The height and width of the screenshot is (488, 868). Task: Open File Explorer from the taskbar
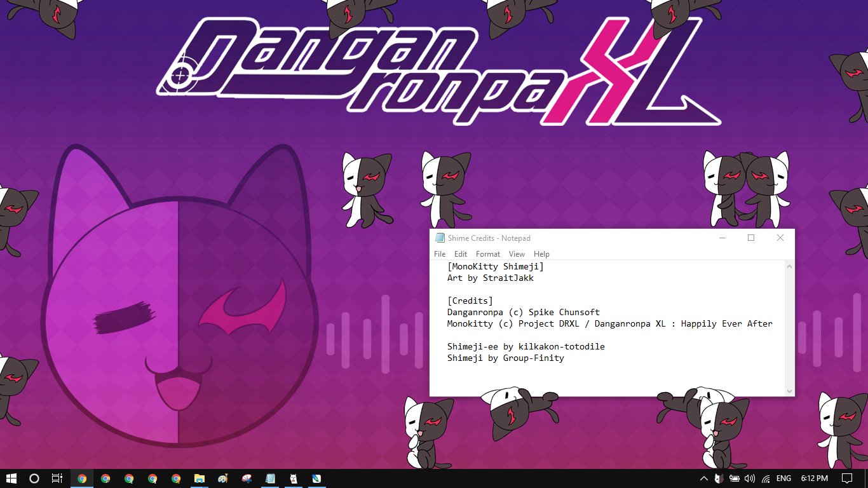199,478
